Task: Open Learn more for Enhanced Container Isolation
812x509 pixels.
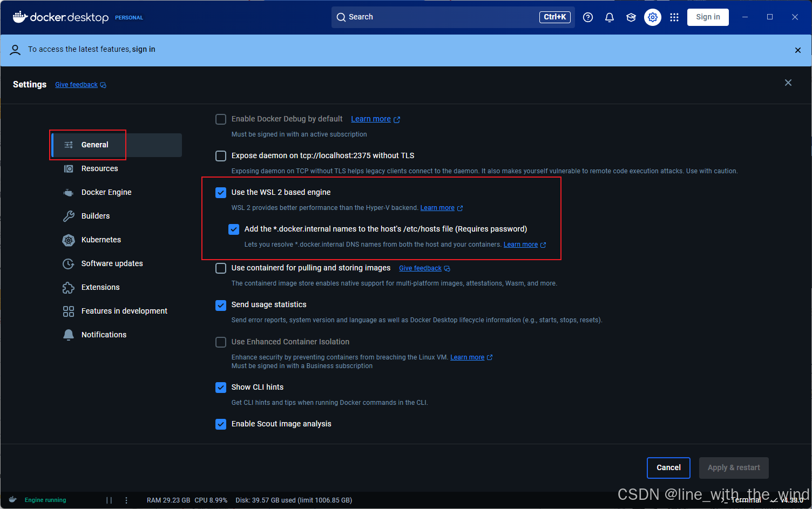Action: tap(467, 357)
